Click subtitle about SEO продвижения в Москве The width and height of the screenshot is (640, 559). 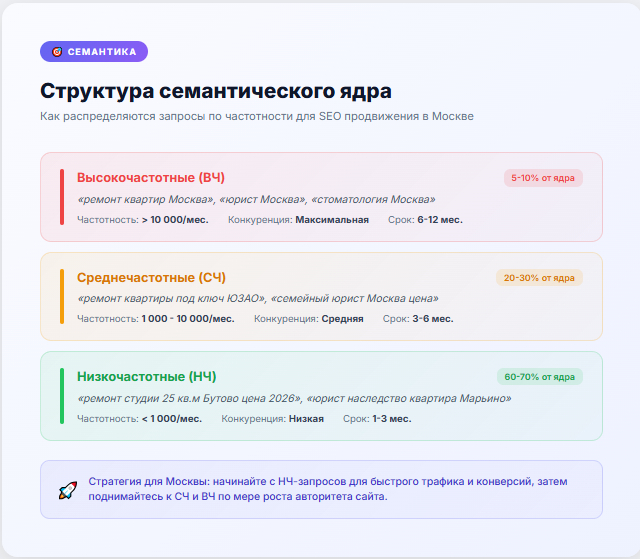257,116
